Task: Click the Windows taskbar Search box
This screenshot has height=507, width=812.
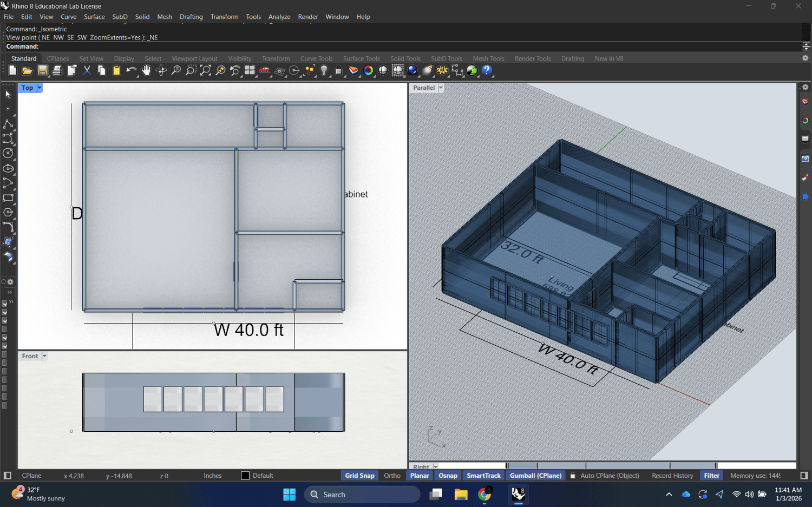Action: [x=362, y=495]
